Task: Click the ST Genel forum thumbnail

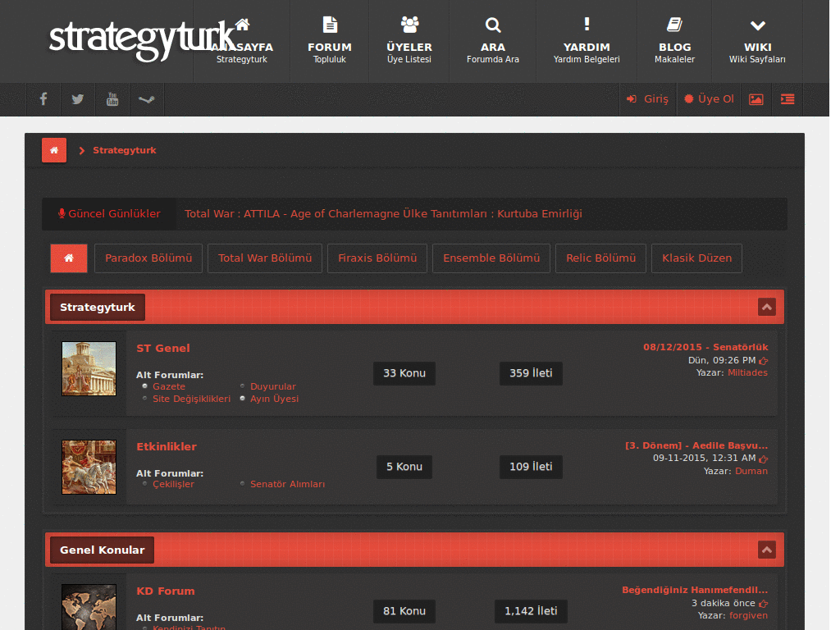Action: (89, 368)
